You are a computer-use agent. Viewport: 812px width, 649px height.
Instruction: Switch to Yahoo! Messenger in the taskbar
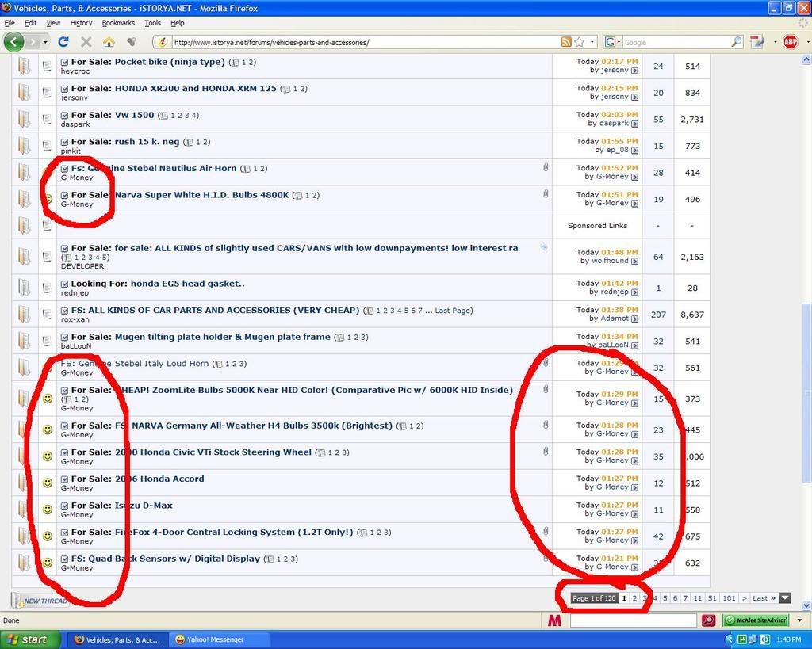click(x=219, y=639)
